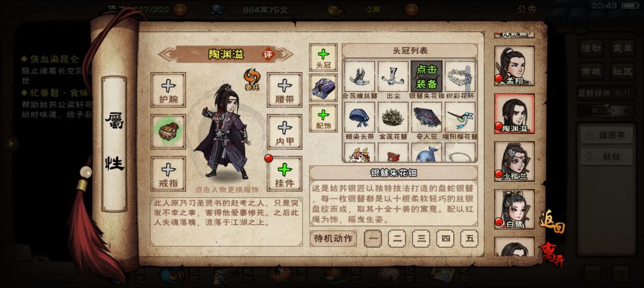The image size is (644, 288).
Task: Click the 点击装备 equip button
Action: click(x=427, y=76)
